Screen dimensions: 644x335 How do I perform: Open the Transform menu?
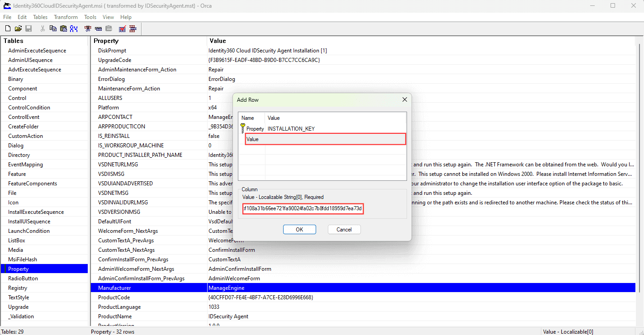(x=66, y=17)
